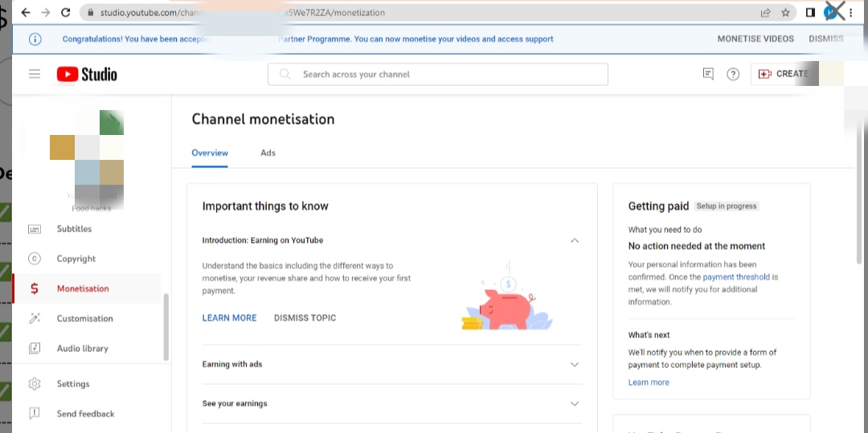Open the browser side panel icon
This screenshot has height=433, width=868.
pyautogui.click(x=810, y=12)
